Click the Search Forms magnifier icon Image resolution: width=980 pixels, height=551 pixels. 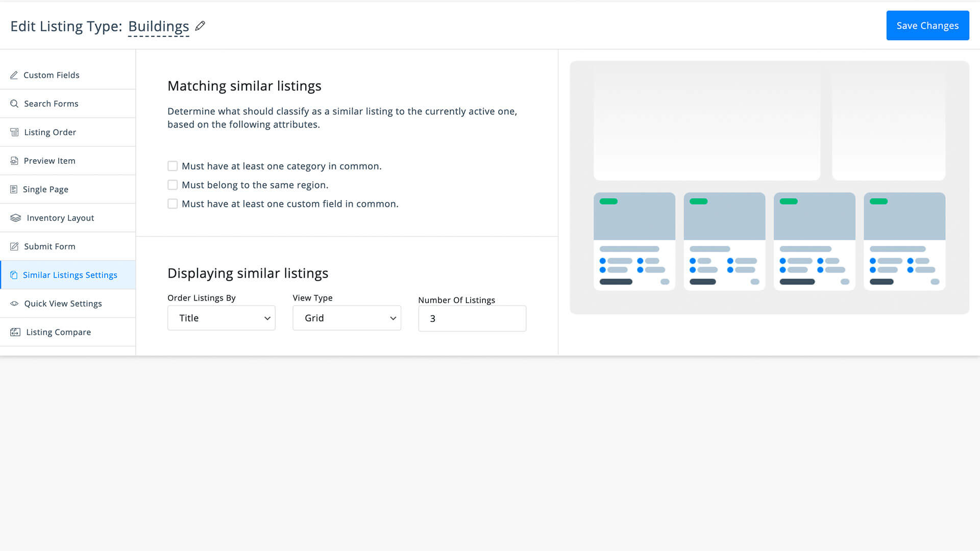click(14, 104)
